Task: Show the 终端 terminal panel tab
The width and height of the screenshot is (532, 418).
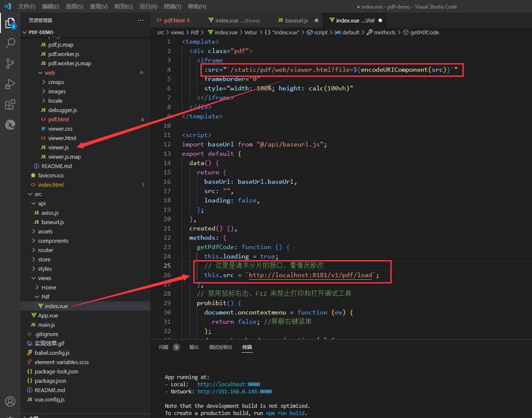Action: pyautogui.click(x=247, y=347)
